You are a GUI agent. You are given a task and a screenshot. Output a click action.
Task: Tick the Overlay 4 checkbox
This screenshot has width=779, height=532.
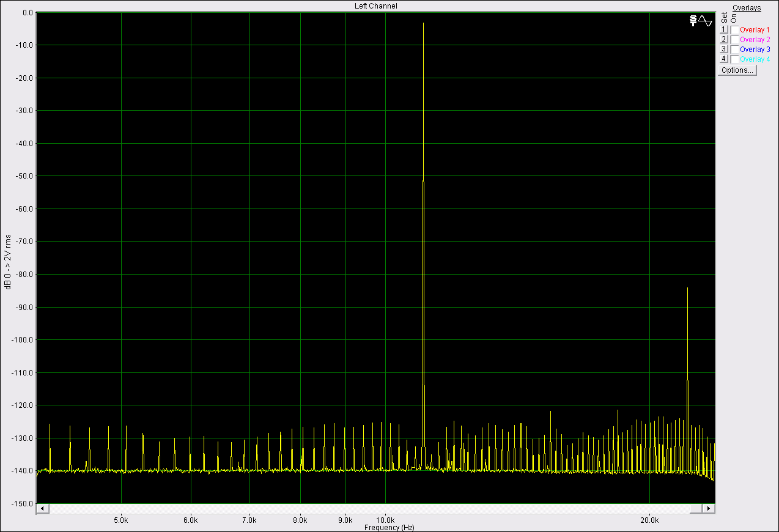pos(734,59)
